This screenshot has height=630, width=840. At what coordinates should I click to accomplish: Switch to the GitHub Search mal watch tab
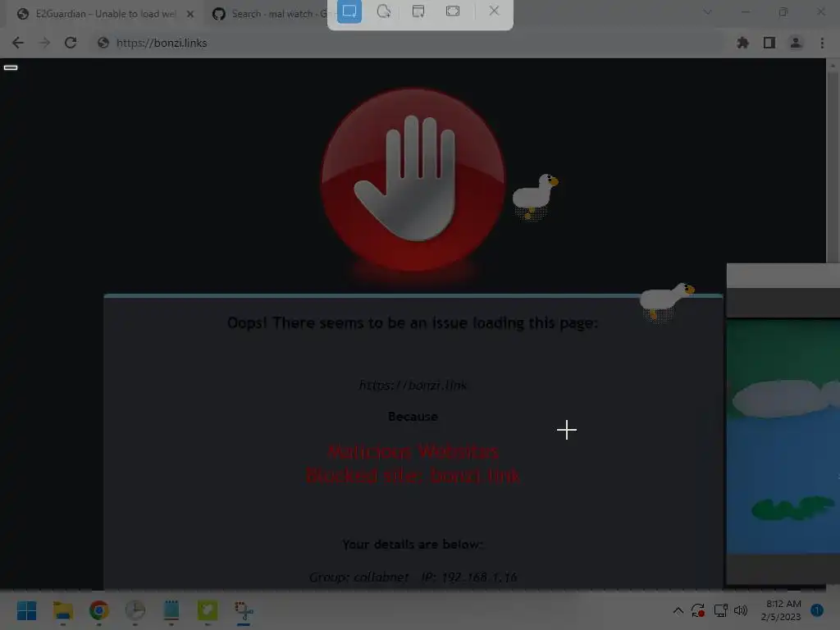click(x=270, y=14)
